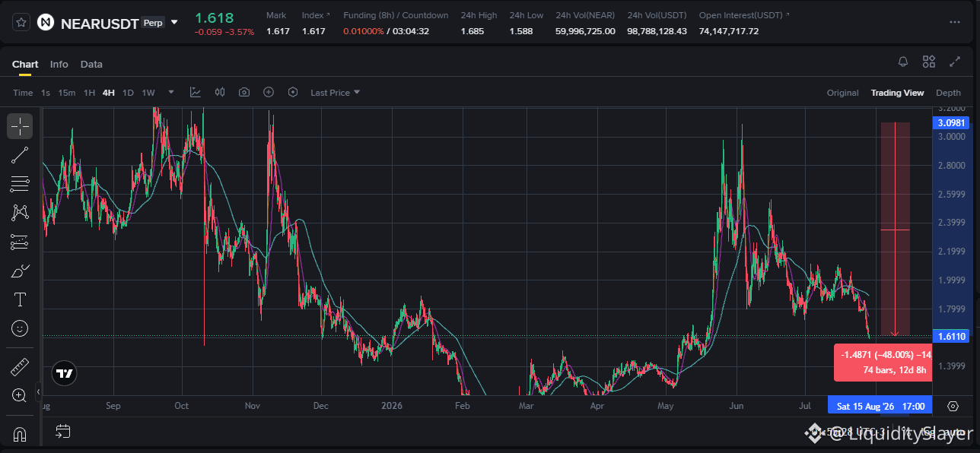Switch to the Data tab
Viewport: 980px width, 453px height.
coord(91,65)
